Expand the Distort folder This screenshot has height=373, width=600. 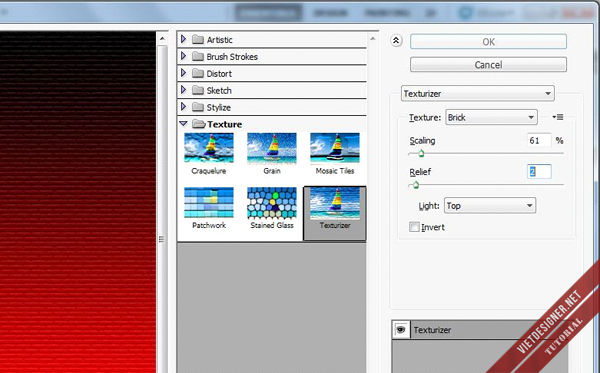pos(183,73)
